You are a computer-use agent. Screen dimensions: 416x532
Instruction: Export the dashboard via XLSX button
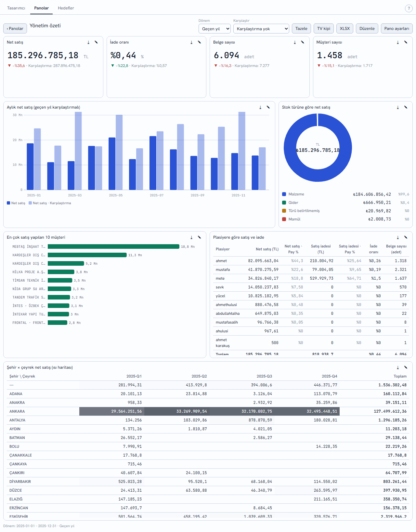point(345,29)
